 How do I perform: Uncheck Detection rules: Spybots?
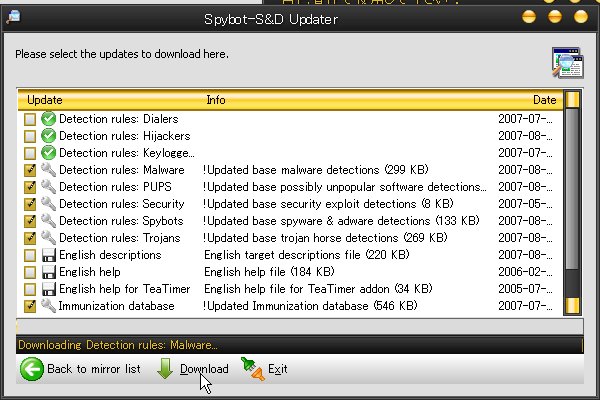coord(30,221)
